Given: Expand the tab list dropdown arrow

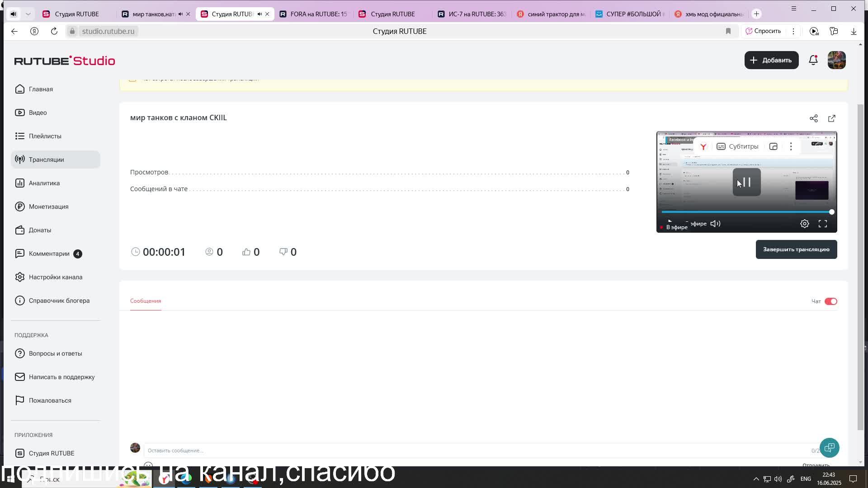Looking at the screenshot, I should tap(28, 14).
